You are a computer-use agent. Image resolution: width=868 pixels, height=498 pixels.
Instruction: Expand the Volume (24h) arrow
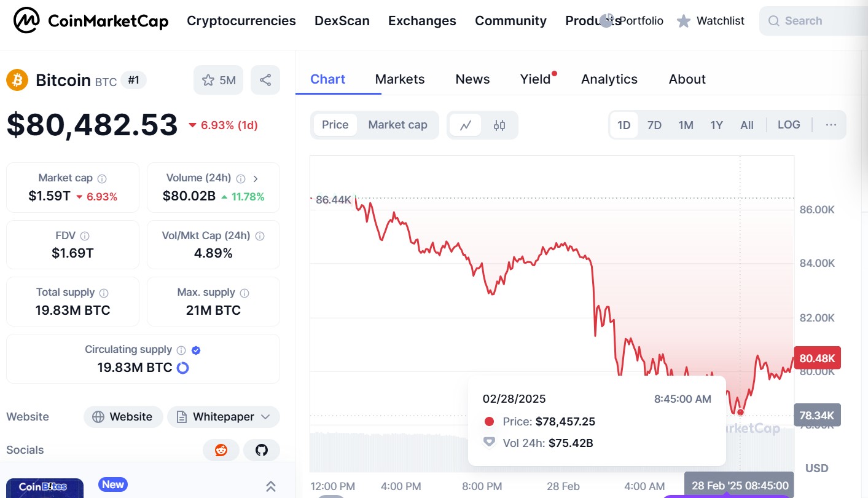[256, 178]
